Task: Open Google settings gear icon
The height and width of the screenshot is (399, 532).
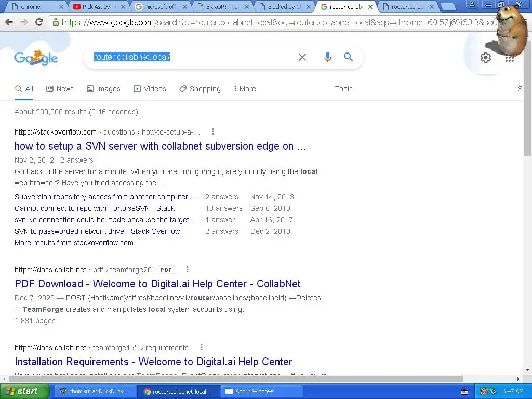Action: pyautogui.click(x=486, y=58)
